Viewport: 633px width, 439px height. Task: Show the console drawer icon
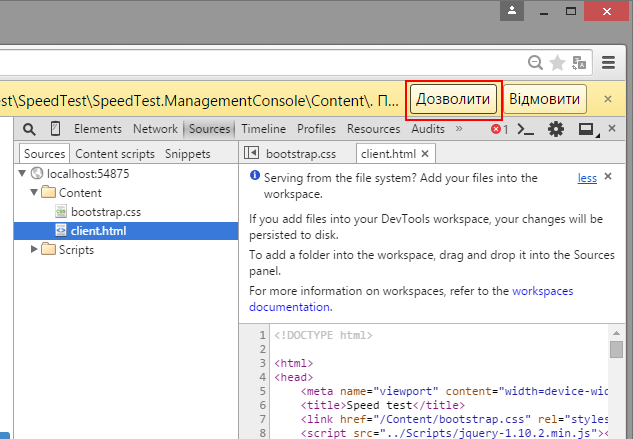click(x=526, y=129)
